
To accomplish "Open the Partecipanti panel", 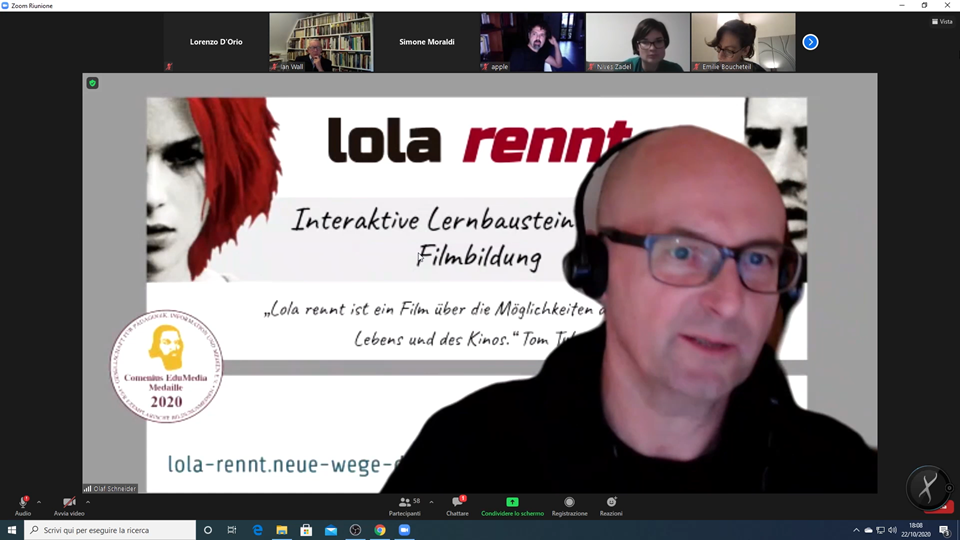I will point(405,506).
